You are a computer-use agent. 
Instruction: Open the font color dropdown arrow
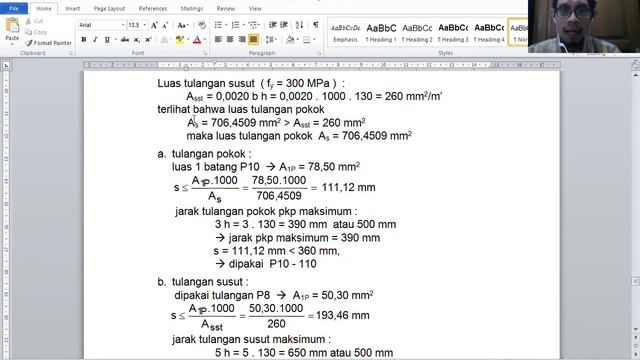[204, 40]
